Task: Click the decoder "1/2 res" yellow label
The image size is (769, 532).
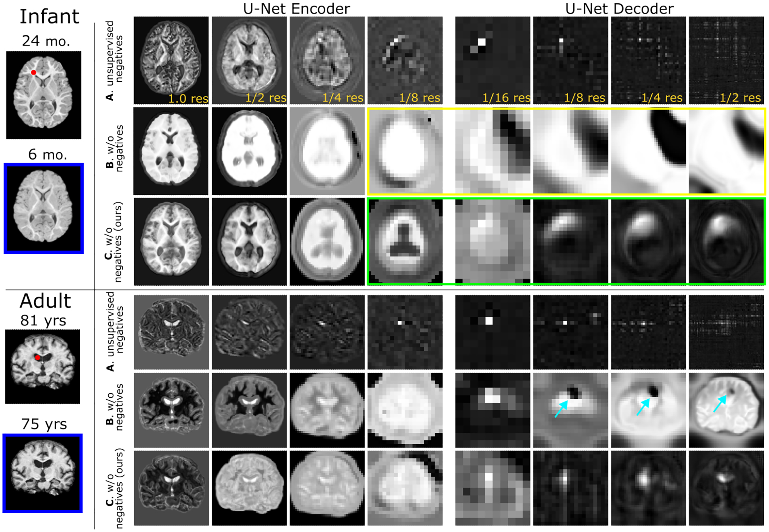Action: point(740,98)
